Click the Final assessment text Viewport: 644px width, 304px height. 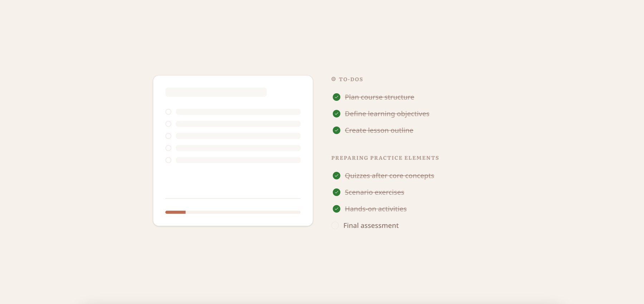pyautogui.click(x=371, y=225)
